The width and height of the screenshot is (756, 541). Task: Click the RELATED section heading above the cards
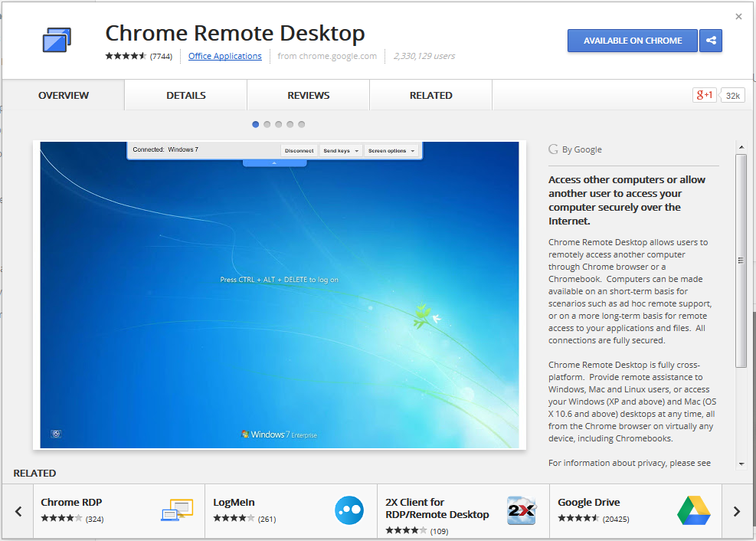click(34, 473)
